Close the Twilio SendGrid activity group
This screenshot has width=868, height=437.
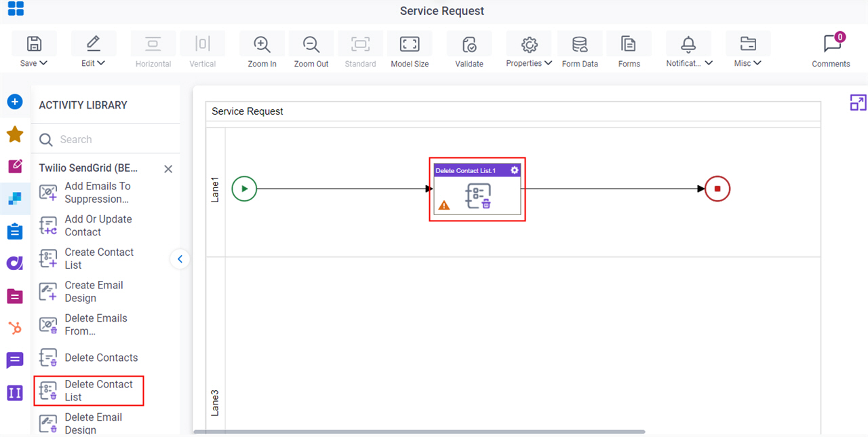pyautogui.click(x=168, y=169)
